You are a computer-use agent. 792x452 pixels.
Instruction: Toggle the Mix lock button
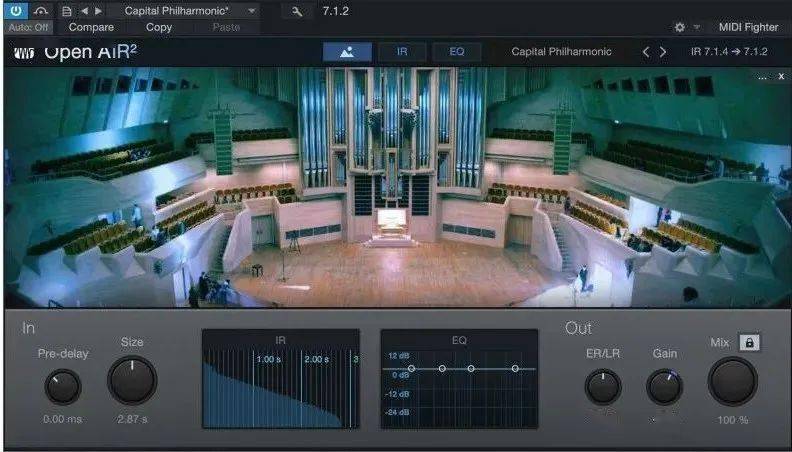[750, 342]
